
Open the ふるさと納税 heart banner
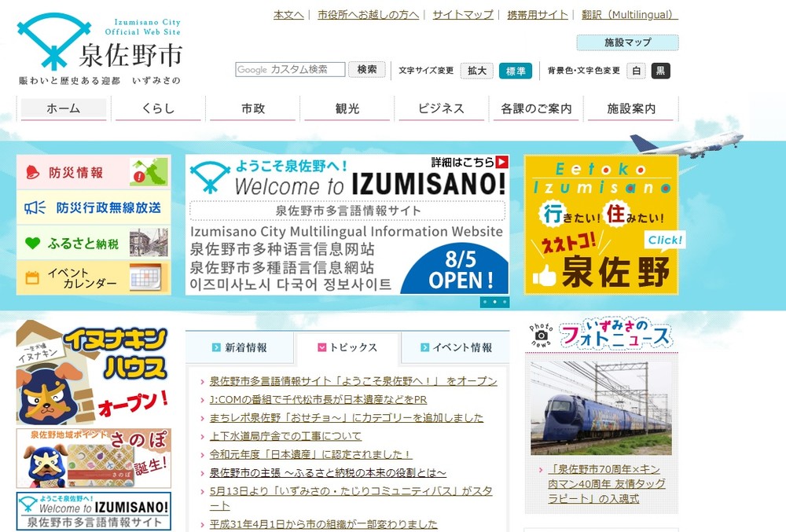point(94,244)
